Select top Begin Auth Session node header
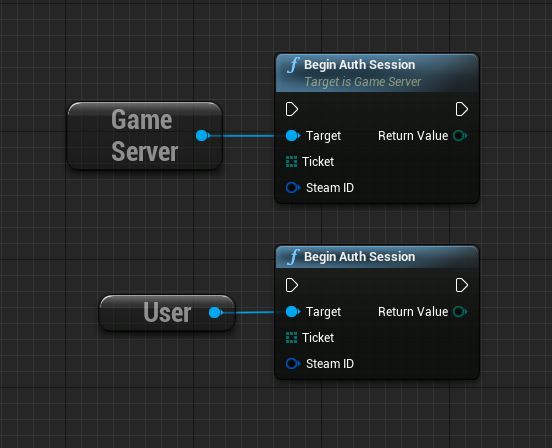 [377, 73]
